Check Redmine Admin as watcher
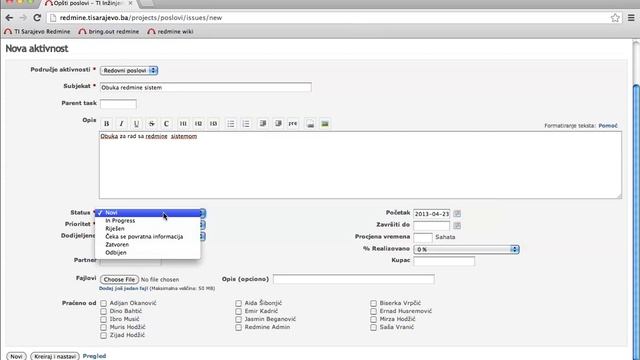The width and height of the screenshot is (640, 360). (238, 327)
